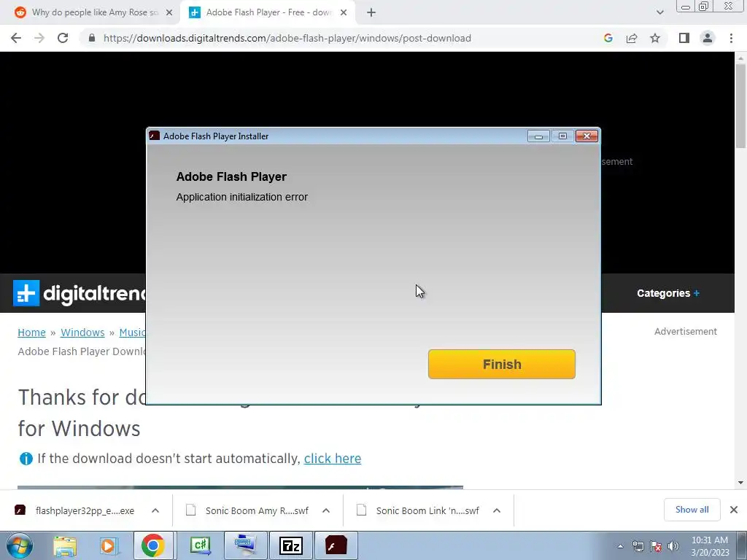The height and width of the screenshot is (560, 747).
Task: Close the Amy Rose Reddit tab
Action: (x=169, y=13)
